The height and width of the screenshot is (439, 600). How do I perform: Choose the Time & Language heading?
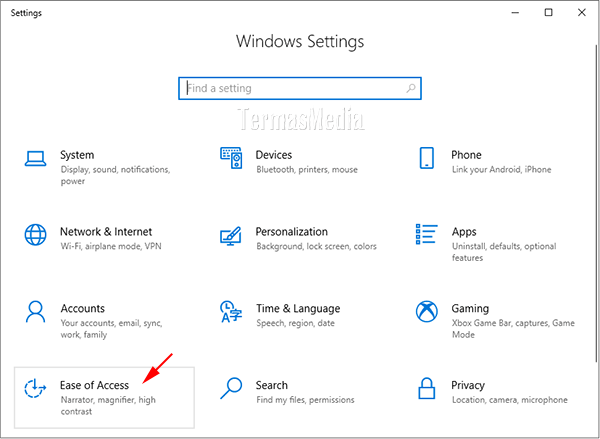tap(298, 308)
